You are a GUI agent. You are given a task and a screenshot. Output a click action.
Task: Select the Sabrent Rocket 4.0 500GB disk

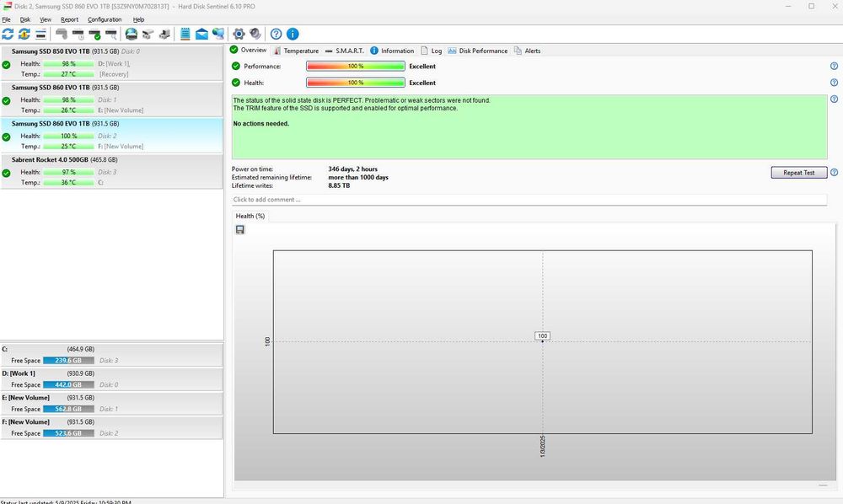pyautogui.click(x=111, y=171)
